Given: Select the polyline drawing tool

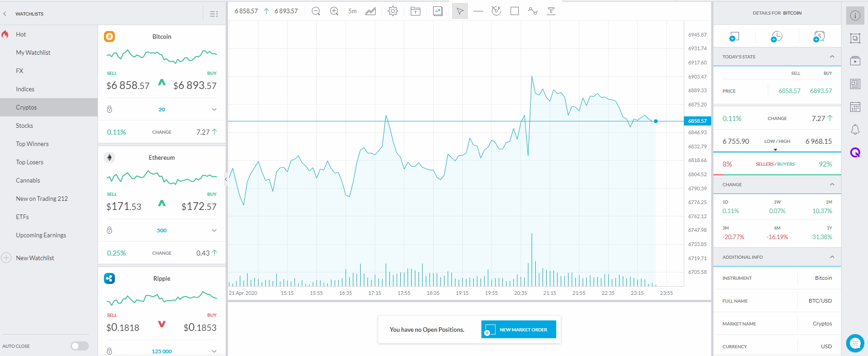Looking at the screenshot, I should point(533,11).
